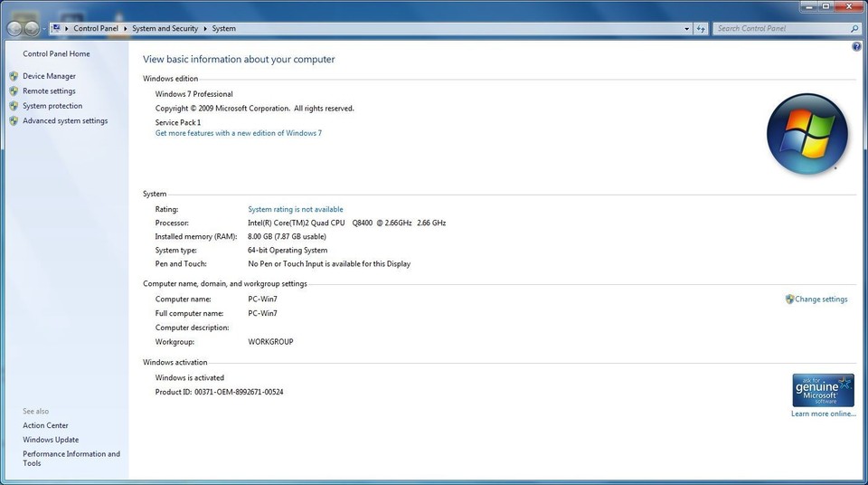This screenshot has width=868, height=485.
Task: Open help via the question mark icon
Action: click(856, 46)
